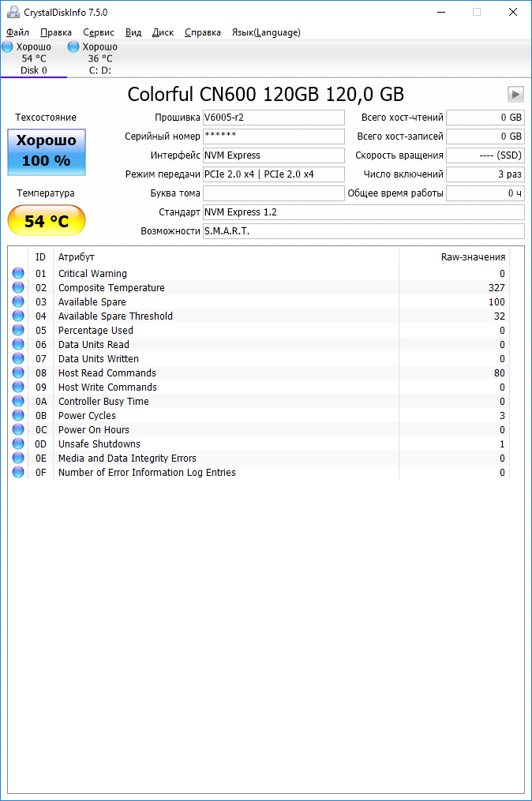Click the Интерфейс field NVM Express
The height and width of the screenshot is (801, 532).
click(273, 155)
